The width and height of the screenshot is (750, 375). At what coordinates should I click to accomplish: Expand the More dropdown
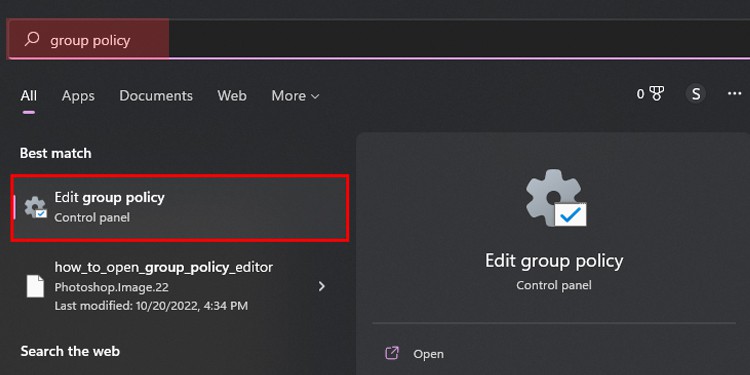295,96
